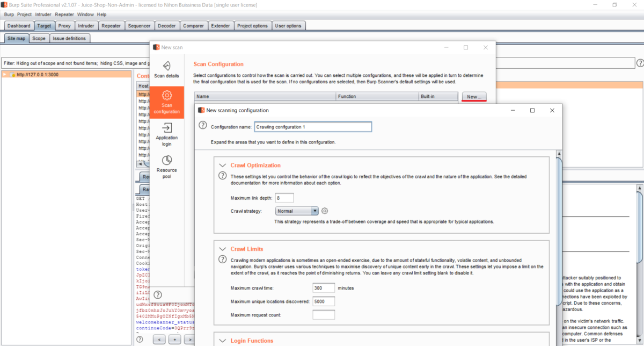The width and height of the screenshot is (644, 346).
Task: Switch to Sequencer tab
Action: pyautogui.click(x=140, y=26)
